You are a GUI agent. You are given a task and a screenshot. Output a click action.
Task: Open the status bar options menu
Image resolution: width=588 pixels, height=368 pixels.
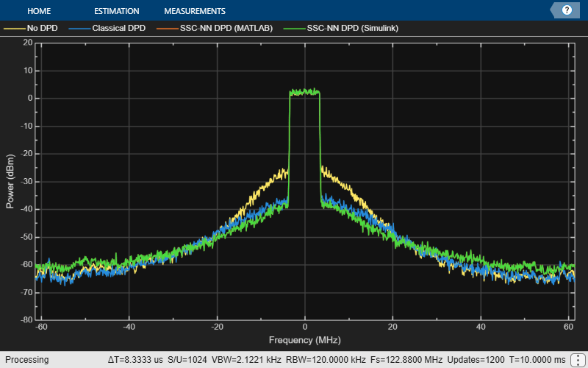pos(578,360)
